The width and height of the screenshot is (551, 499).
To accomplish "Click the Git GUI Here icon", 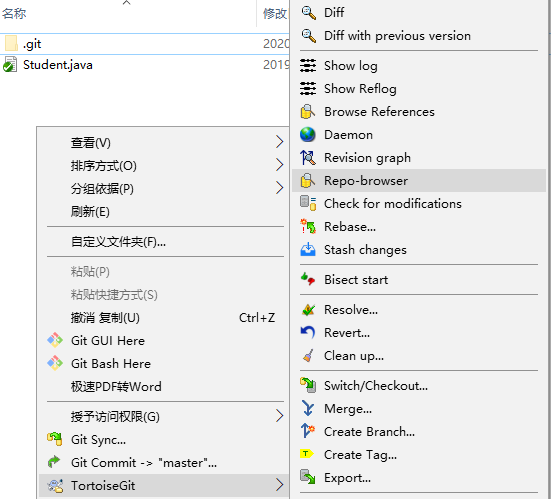I will pos(55,340).
